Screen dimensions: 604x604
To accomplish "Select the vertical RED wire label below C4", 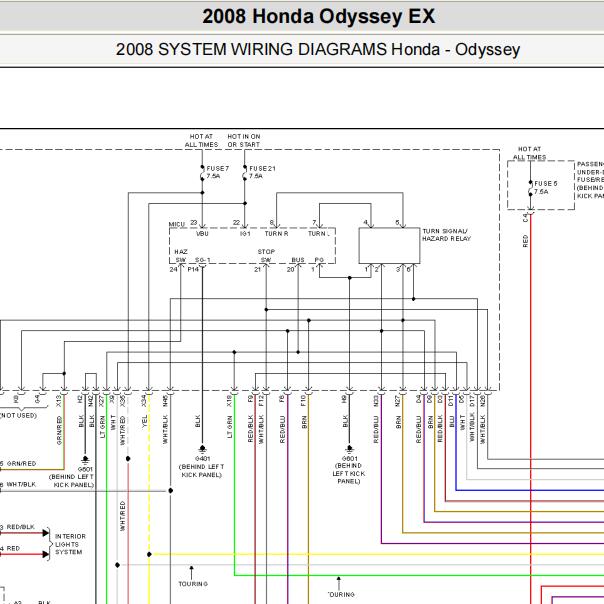I will [x=525, y=241].
